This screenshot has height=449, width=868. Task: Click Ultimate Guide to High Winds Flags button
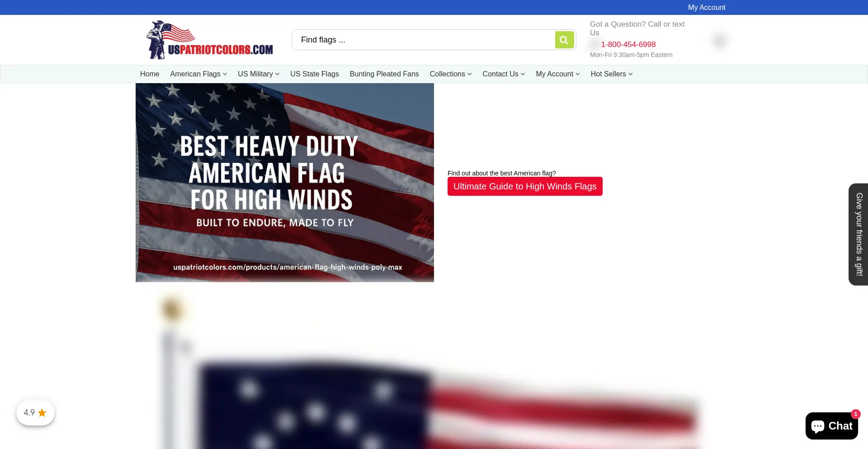click(x=525, y=186)
